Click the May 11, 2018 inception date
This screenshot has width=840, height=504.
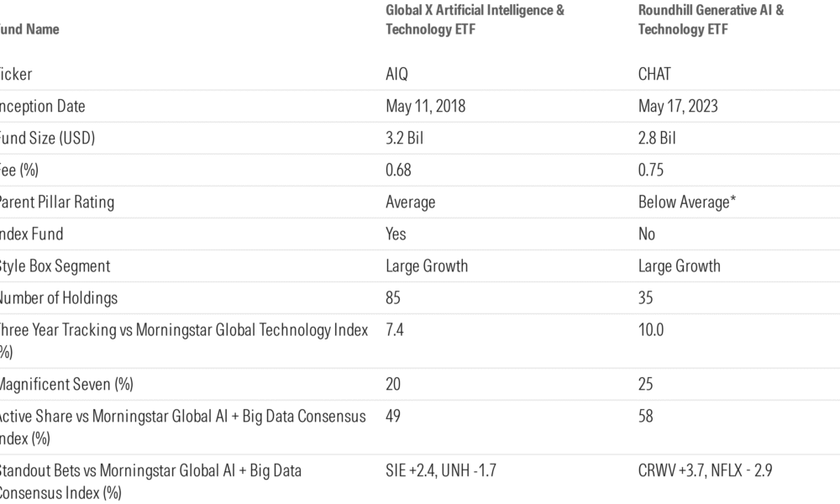(x=425, y=106)
